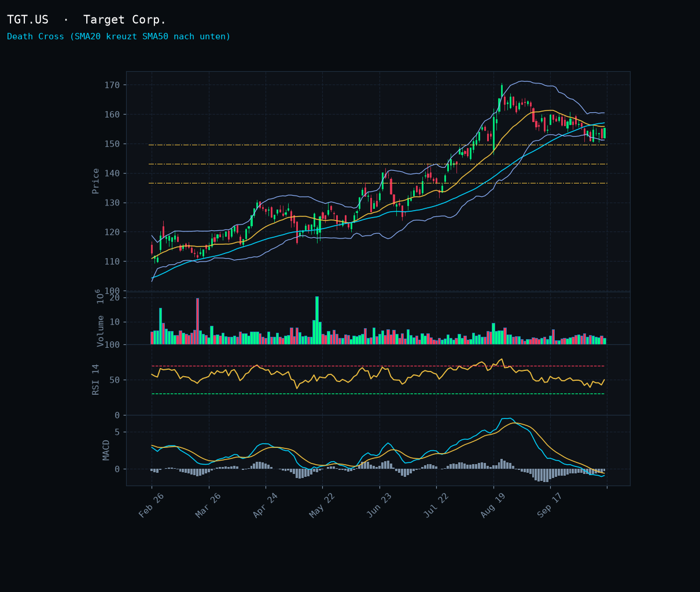Click the 150 price tick label

(112, 144)
